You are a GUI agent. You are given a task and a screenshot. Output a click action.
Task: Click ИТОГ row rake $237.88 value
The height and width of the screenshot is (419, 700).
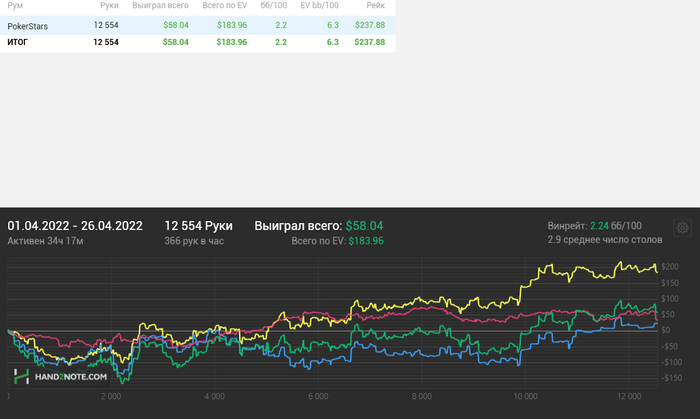coord(370,42)
